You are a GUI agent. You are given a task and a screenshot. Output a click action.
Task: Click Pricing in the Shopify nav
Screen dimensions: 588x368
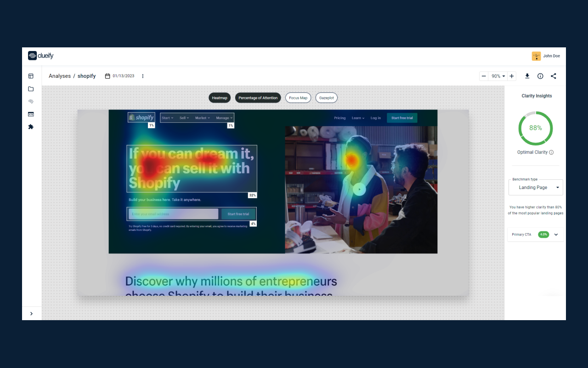[x=340, y=118]
